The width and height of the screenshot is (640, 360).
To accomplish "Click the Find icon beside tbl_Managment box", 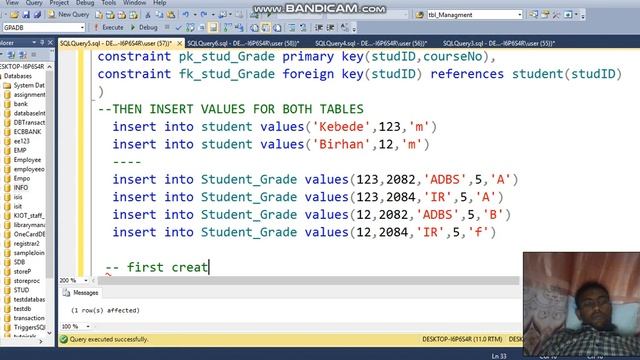I will [x=419, y=15].
